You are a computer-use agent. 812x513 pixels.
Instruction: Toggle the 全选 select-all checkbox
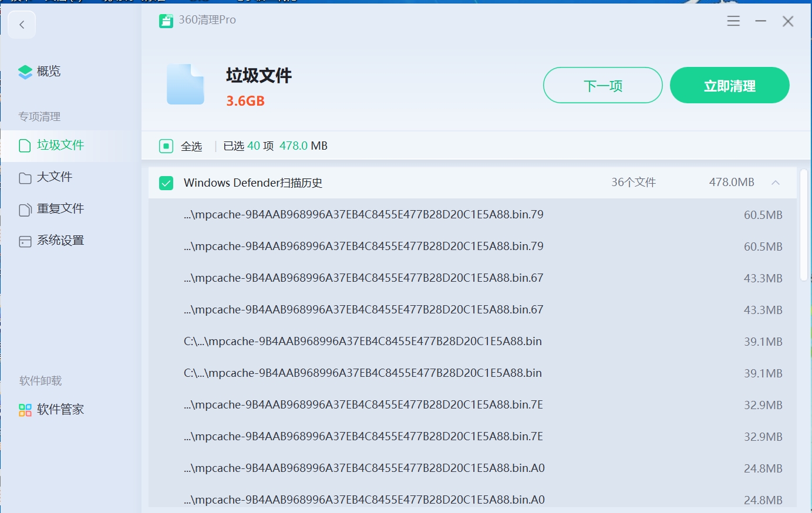tap(166, 146)
